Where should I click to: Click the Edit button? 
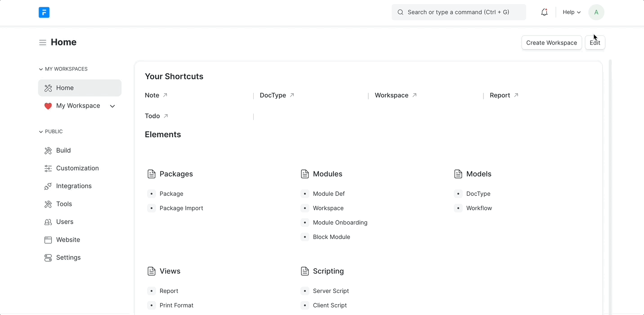[x=595, y=43]
